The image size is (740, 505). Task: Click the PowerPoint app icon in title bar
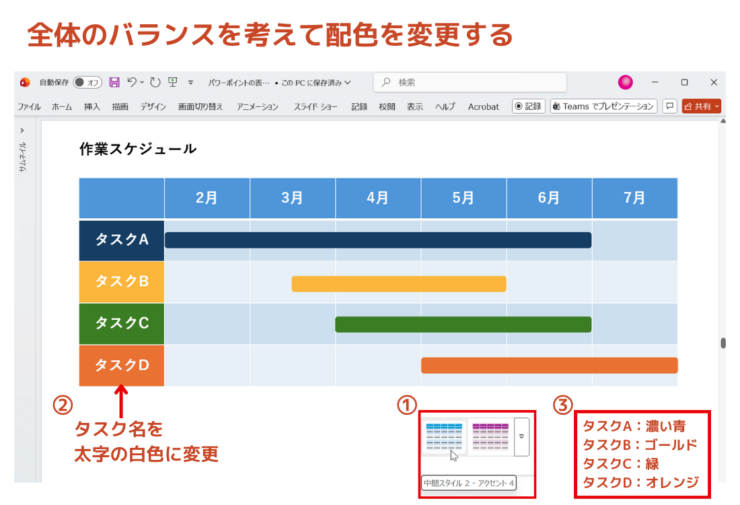(x=25, y=82)
